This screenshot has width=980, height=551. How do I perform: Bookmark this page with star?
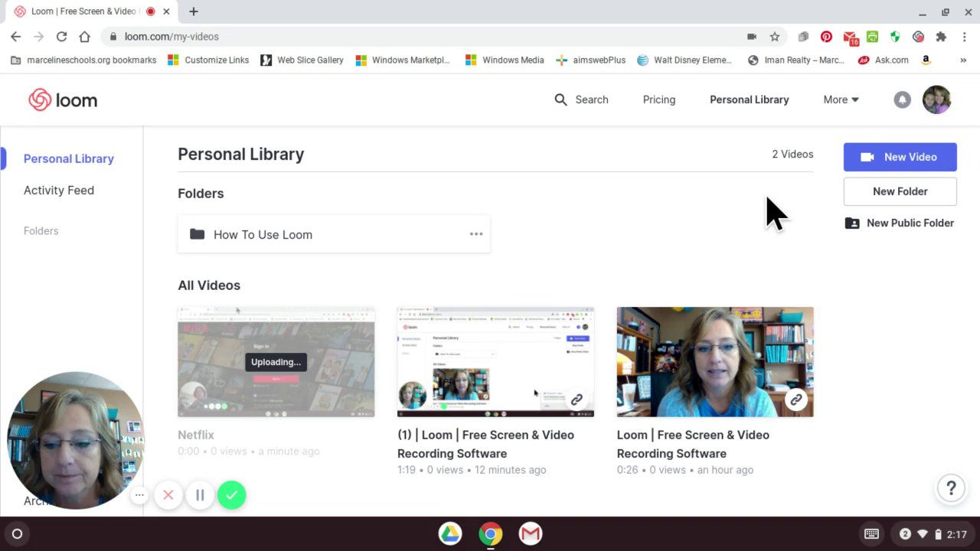[x=775, y=36]
